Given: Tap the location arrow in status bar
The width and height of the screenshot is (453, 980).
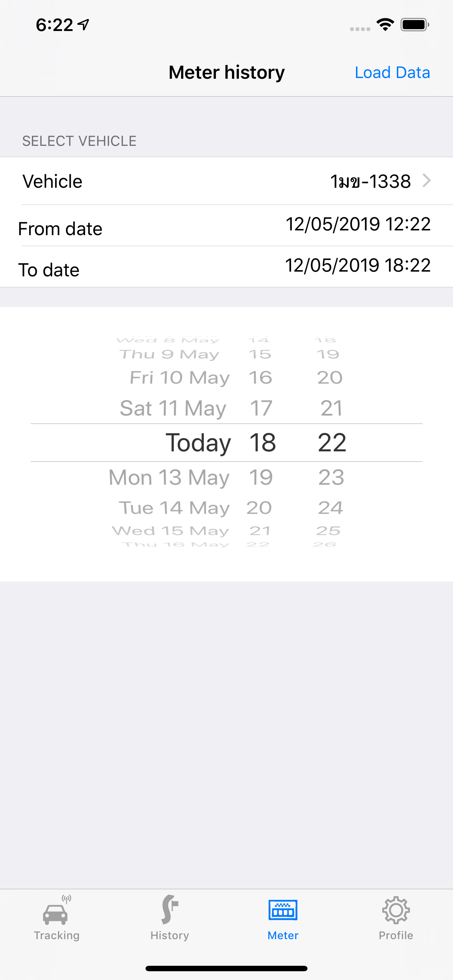Looking at the screenshot, I should pos(84,25).
